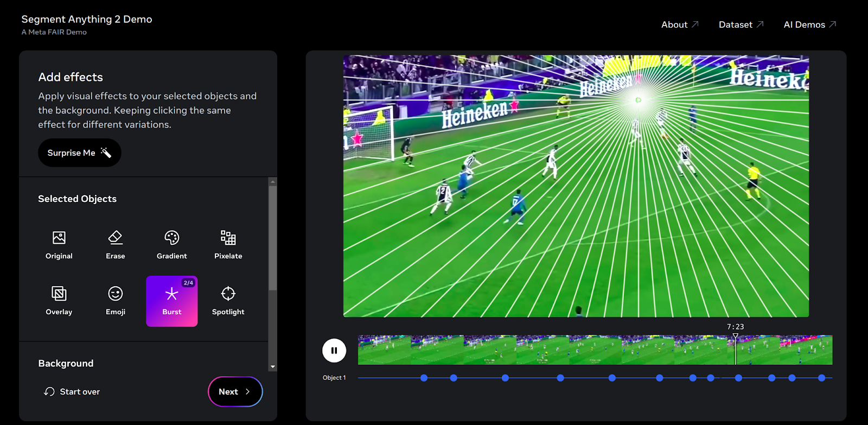
Task: Click the first Object 1 keyframe dot
Action: 424,378
